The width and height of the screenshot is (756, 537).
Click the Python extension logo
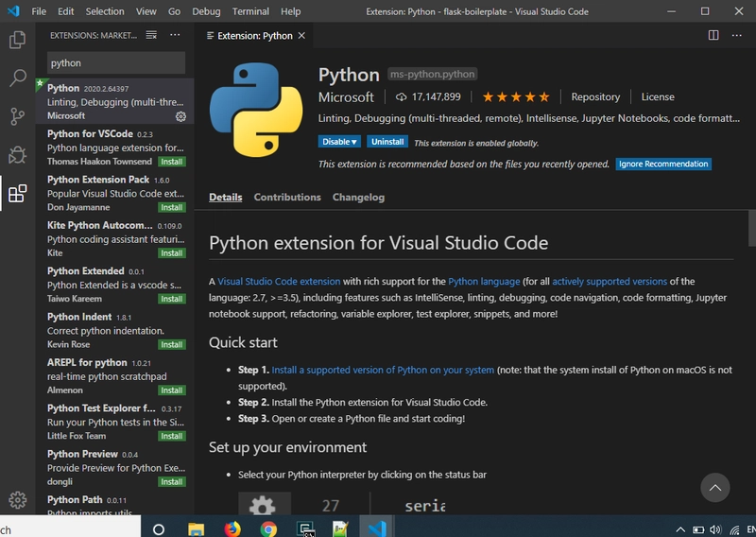256,110
